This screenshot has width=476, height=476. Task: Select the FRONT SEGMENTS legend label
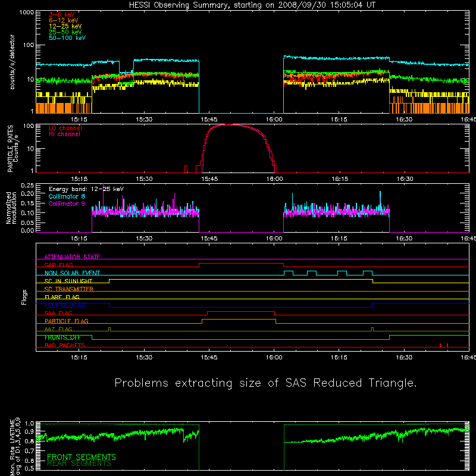pyautogui.click(x=82, y=457)
